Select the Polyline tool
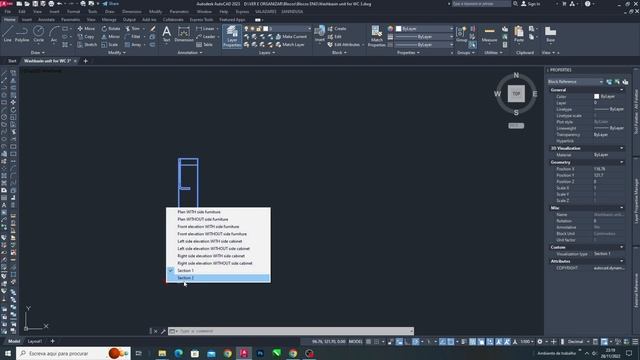This screenshot has width=640, height=360. click(22, 33)
